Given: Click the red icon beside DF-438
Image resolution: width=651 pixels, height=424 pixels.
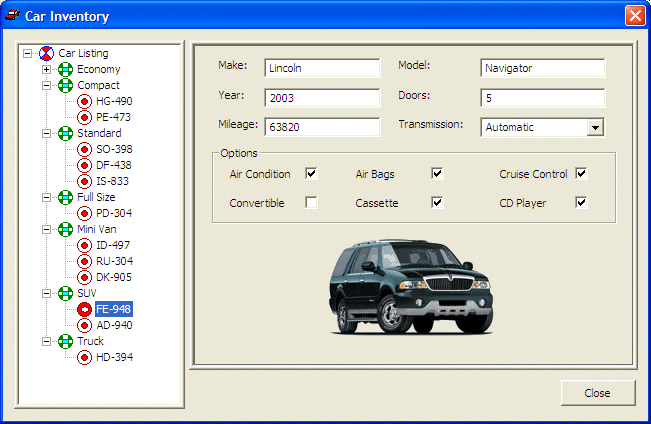Looking at the screenshot, I should [x=84, y=165].
